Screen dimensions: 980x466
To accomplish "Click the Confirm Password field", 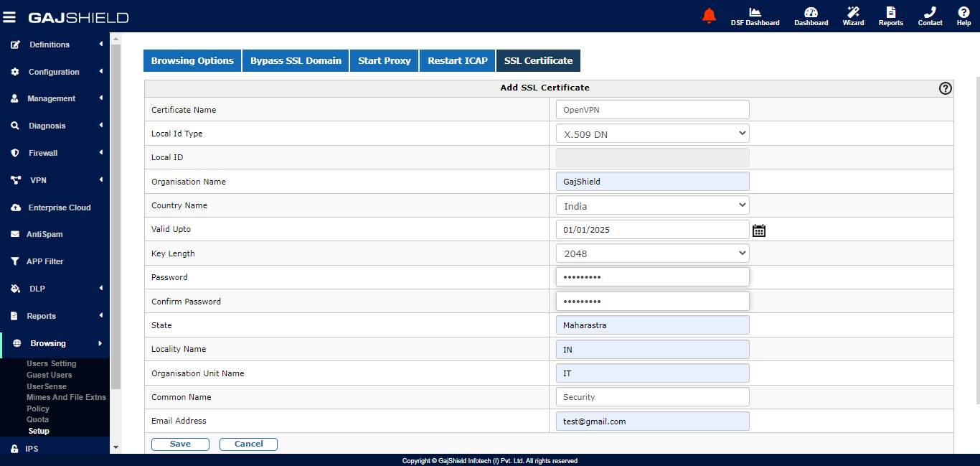I will click(x=652, y=302).
